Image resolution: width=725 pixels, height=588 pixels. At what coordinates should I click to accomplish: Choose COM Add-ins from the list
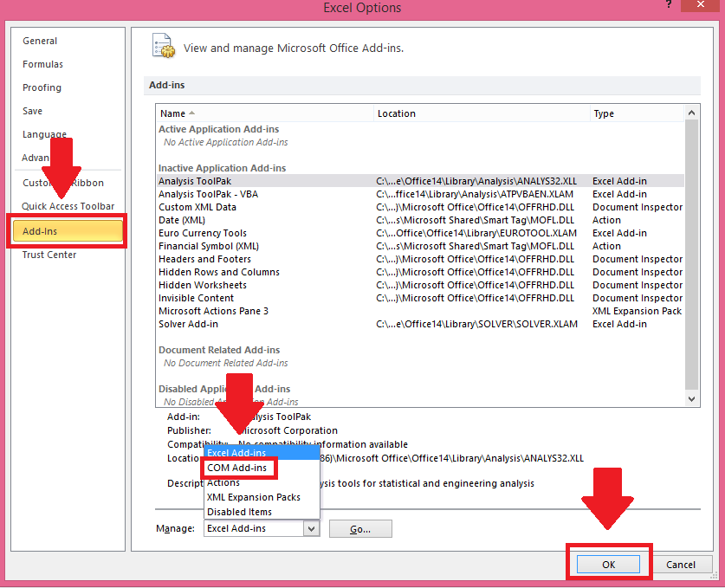point(236,468)
